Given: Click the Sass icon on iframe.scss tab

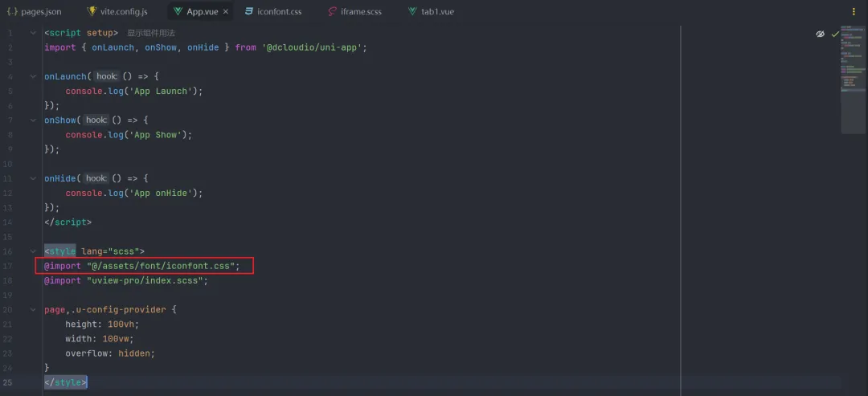Looking at the screenshot, I should (332, 11).
